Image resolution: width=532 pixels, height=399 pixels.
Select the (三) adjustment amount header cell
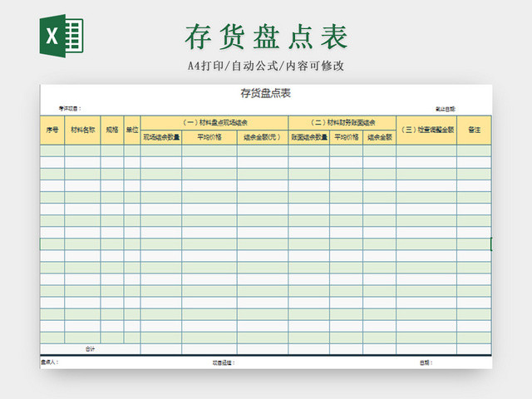point(426,130)
